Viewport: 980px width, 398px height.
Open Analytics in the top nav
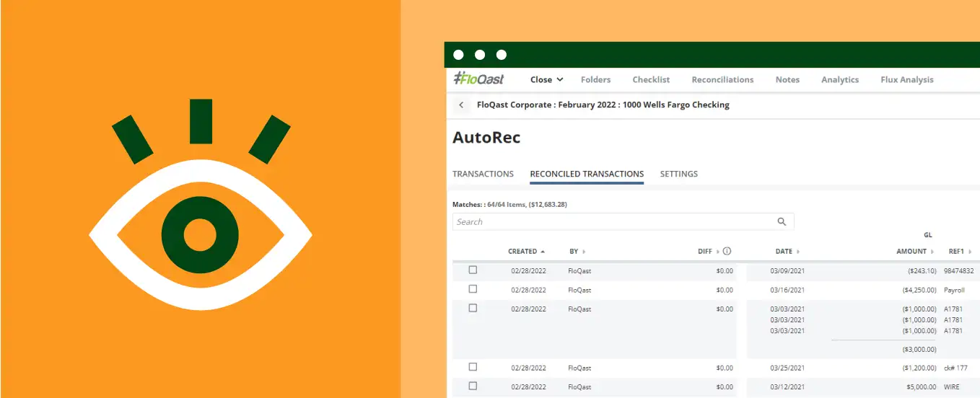click(x=840, y=80)
